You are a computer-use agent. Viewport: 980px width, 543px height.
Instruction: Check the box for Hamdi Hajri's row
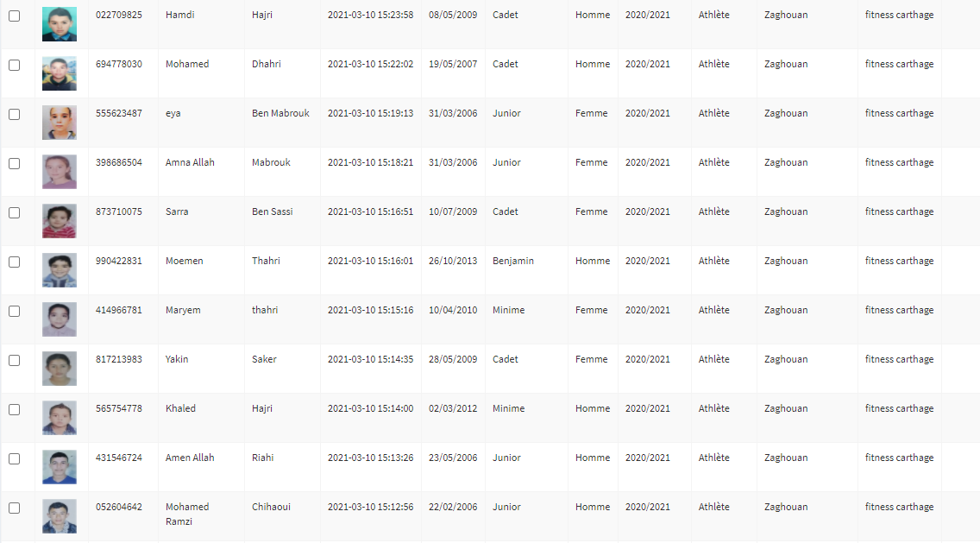coord(14,16)
